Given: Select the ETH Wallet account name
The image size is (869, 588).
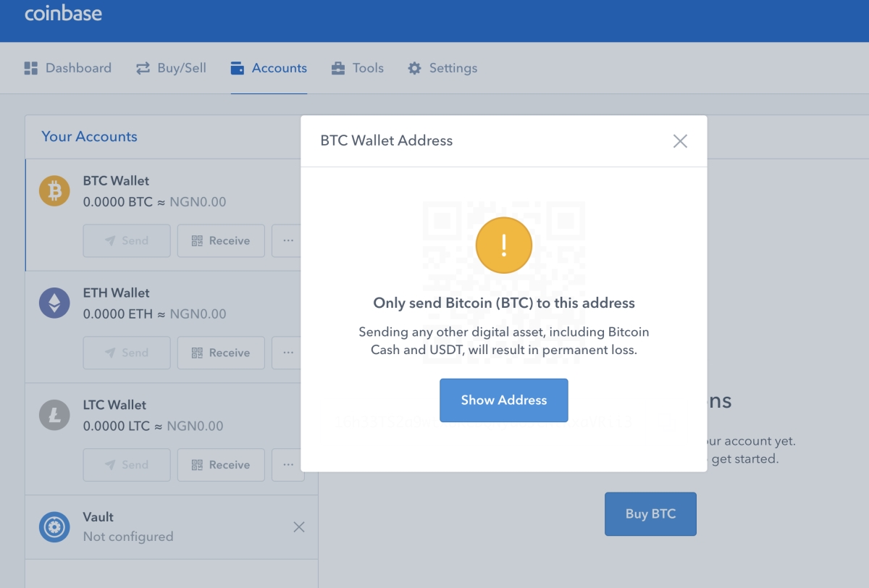Looking at the screenshot, I should pos(117,293).
